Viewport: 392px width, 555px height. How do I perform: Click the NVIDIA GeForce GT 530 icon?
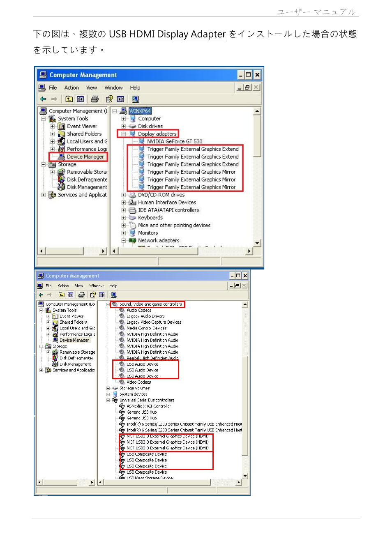(142, 141)
